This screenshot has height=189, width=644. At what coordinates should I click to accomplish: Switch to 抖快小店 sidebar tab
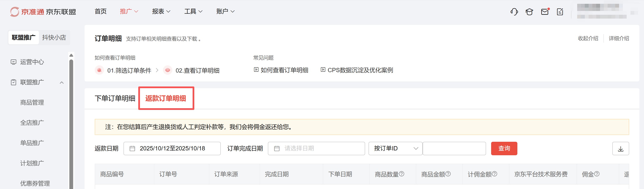tap(54, 37)
